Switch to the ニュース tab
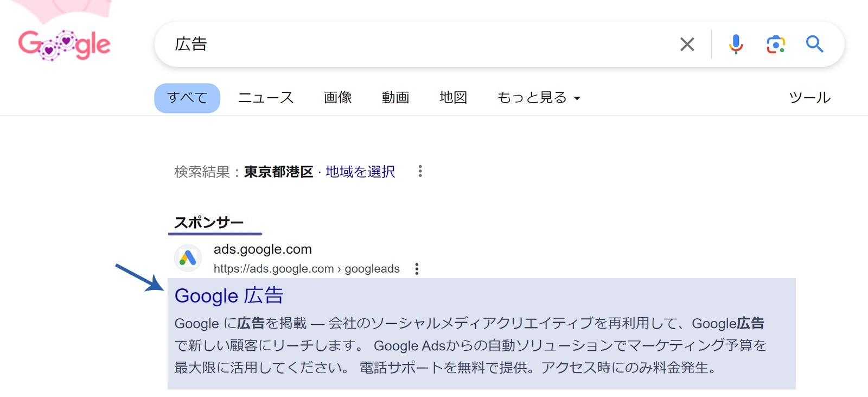 tap(266, 98)
